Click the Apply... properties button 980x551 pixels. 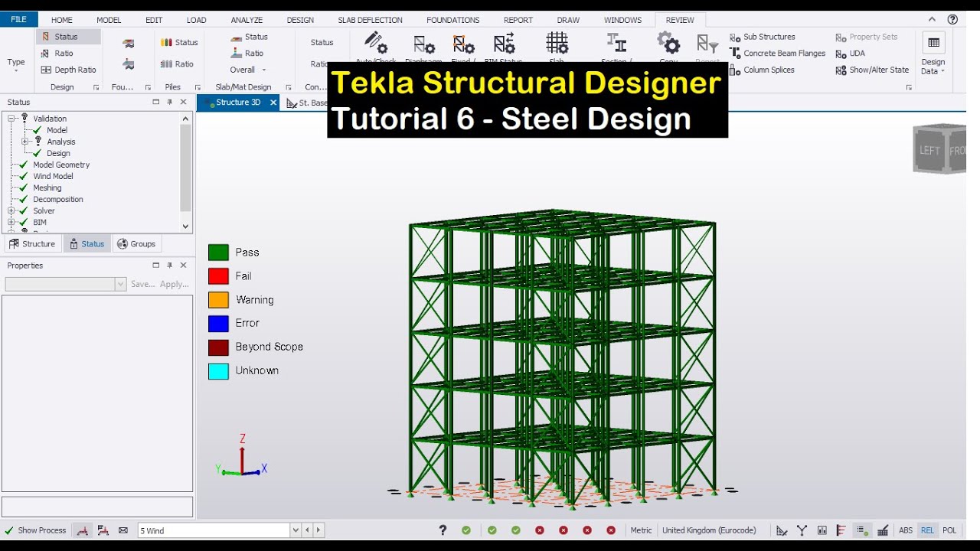pyautogui.click(x=175, y=284)
